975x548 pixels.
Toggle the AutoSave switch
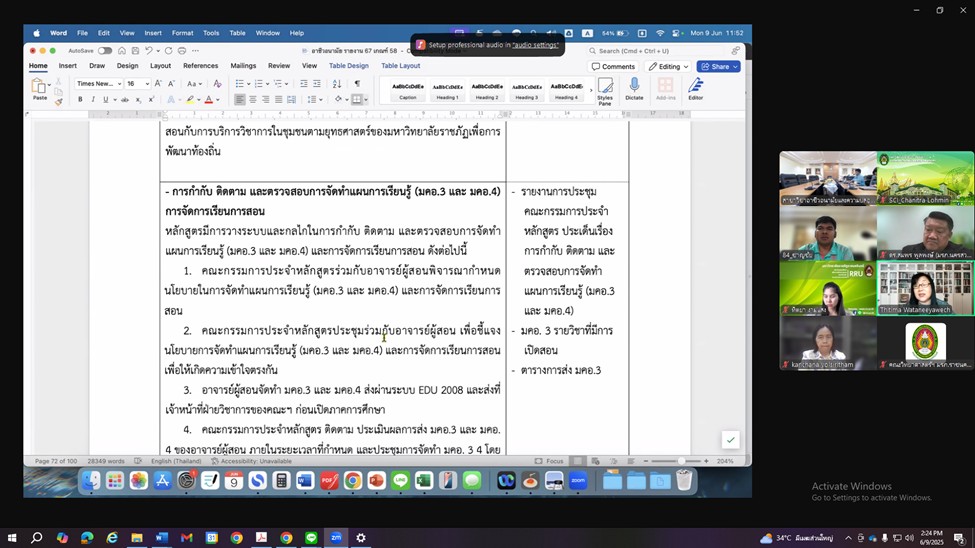coord(105,51)
